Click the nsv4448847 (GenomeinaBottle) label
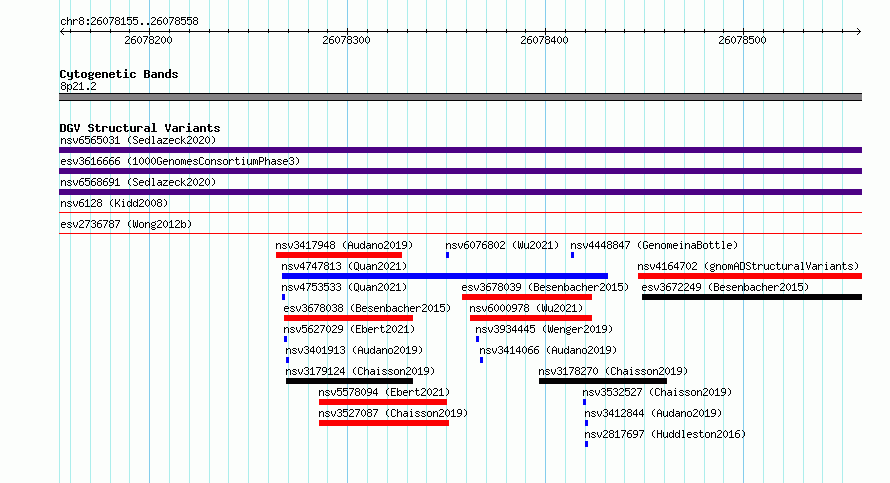 point(654,245)
